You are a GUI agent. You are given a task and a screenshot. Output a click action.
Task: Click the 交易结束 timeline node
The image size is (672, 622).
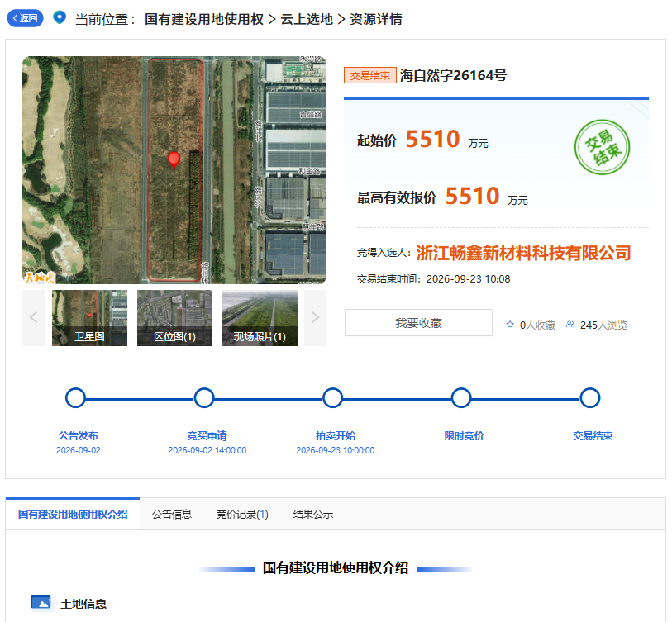[589, 398]
